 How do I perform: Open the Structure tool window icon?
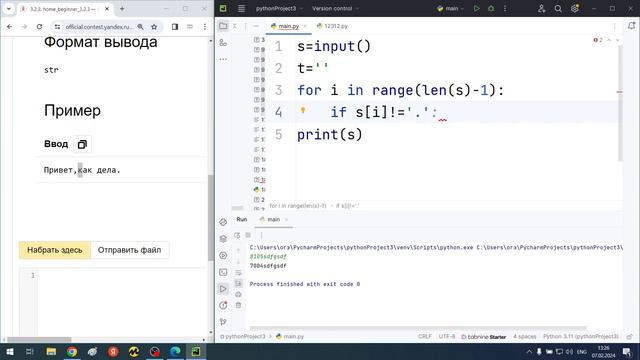point(223,42)
